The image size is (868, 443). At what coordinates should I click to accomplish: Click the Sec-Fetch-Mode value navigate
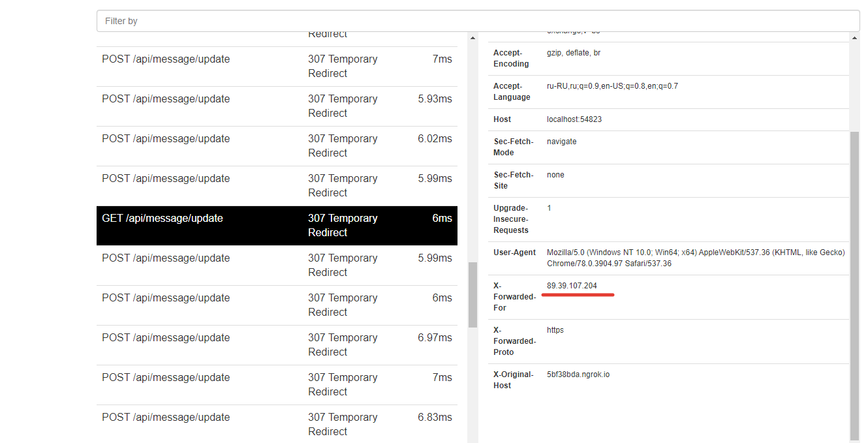pos(562,142)
